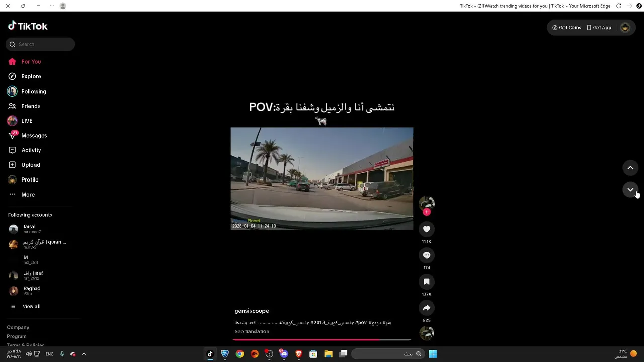Screen dimensions: 644x362
Task: Click the #pov hashtag in the caption
Action: [x=361, y=322]
